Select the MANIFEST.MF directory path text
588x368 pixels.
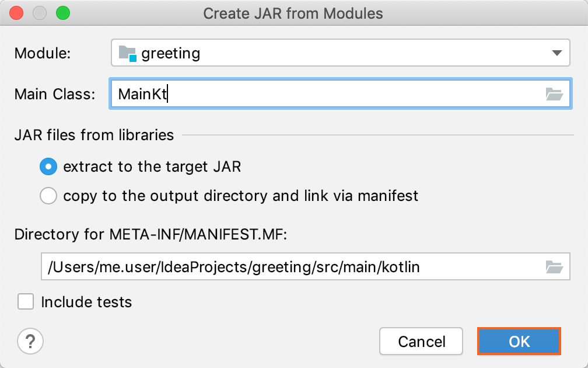[x=233, y=266]
